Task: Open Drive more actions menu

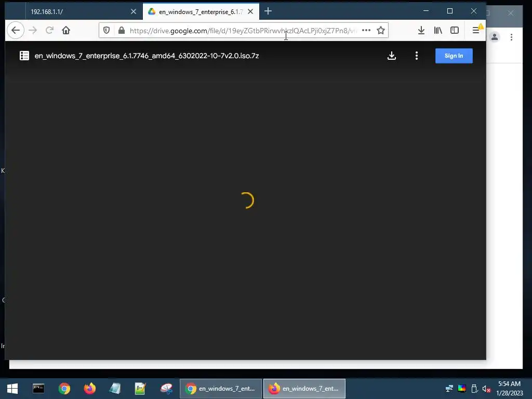Action: [417, 56]
